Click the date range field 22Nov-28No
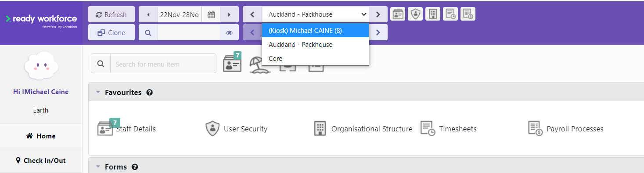This screenshot has height=173, width=644. coord(180,14)
